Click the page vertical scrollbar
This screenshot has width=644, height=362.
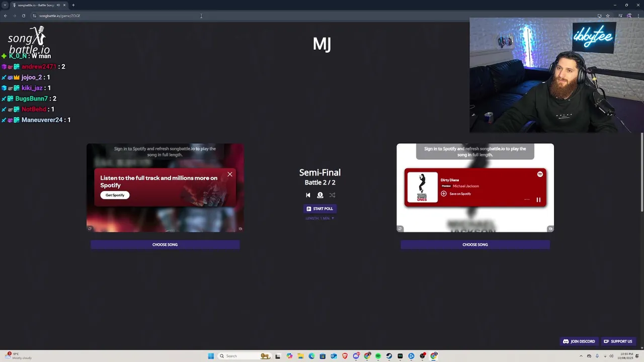click(x=642, y=172)
